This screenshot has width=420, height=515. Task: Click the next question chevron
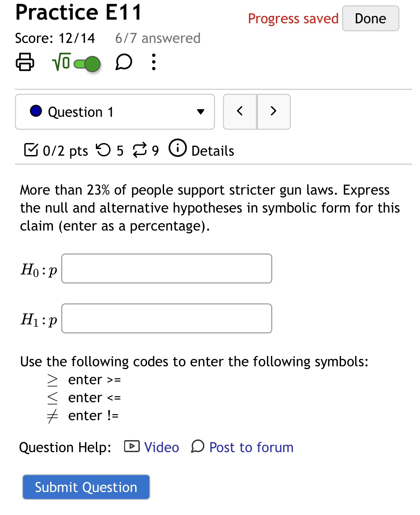click(x=274, y=112)
